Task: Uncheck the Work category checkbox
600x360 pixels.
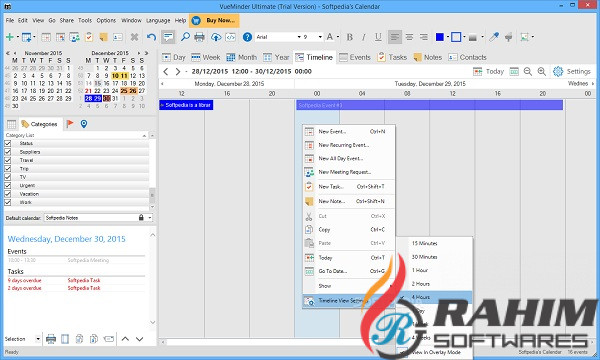Action: point(8,202)
